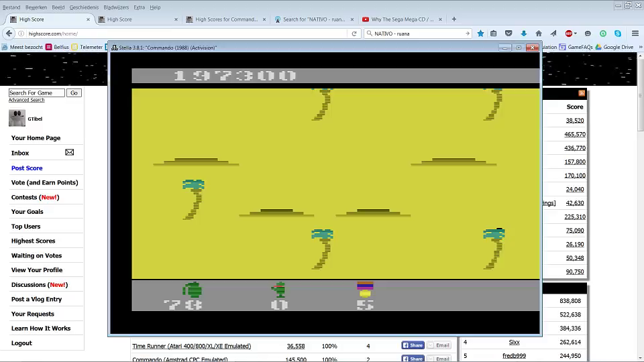The width and height of the screenshot is (644, 362).
Task: Open the Help menu
Action: tap(155, 7)
